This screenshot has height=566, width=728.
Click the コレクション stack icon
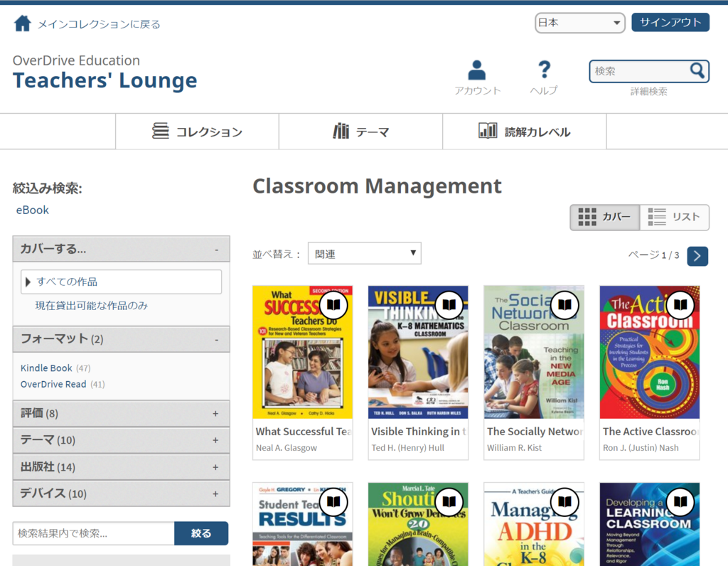pyautogui.click(x=161, y=131)
